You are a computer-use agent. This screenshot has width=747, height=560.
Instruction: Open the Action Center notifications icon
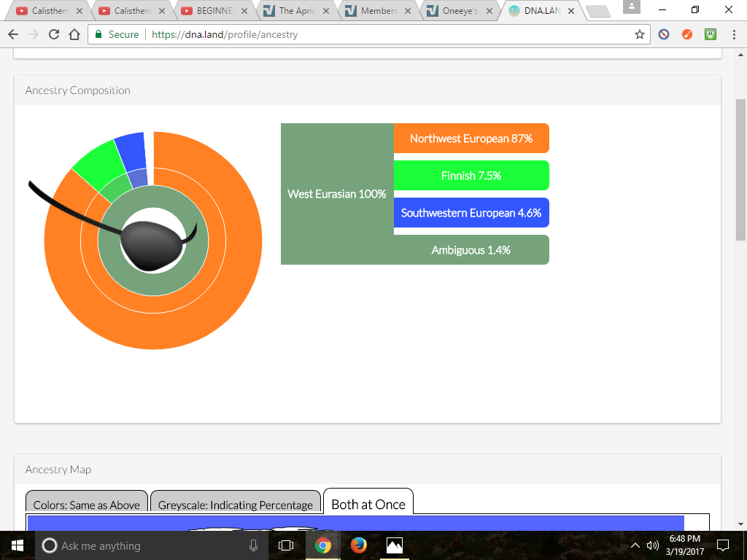[x=723, y=545]
